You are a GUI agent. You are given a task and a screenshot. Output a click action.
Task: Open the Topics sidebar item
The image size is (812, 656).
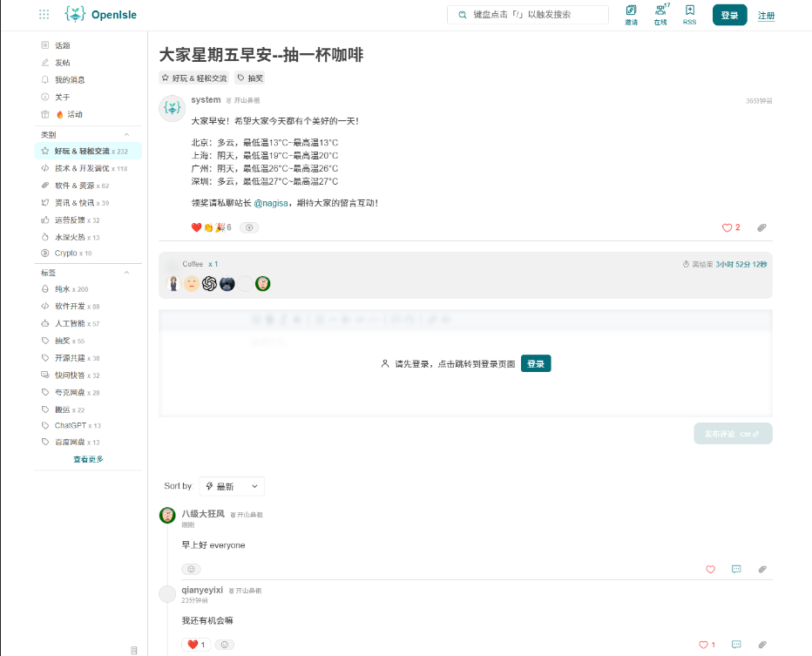pos(88,45)
